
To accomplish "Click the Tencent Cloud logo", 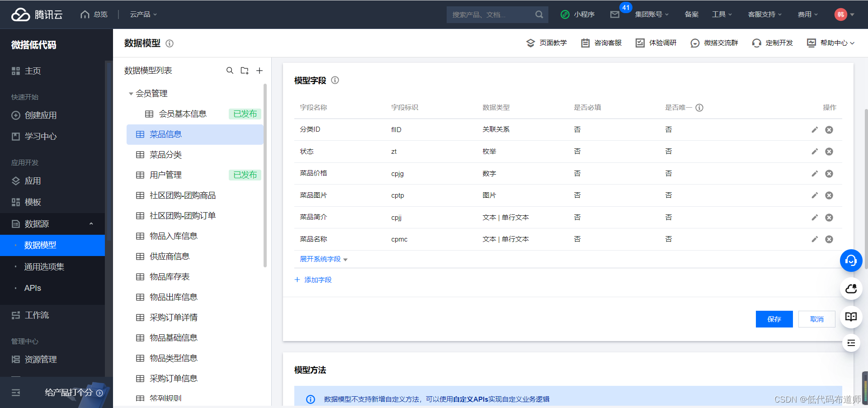I will click(x=37, y=14).
